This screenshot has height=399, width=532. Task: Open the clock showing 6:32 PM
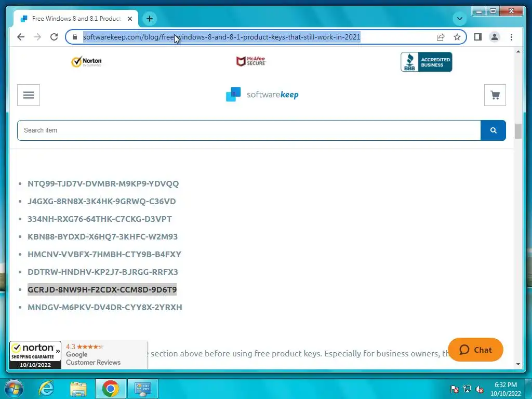[506, 389]
